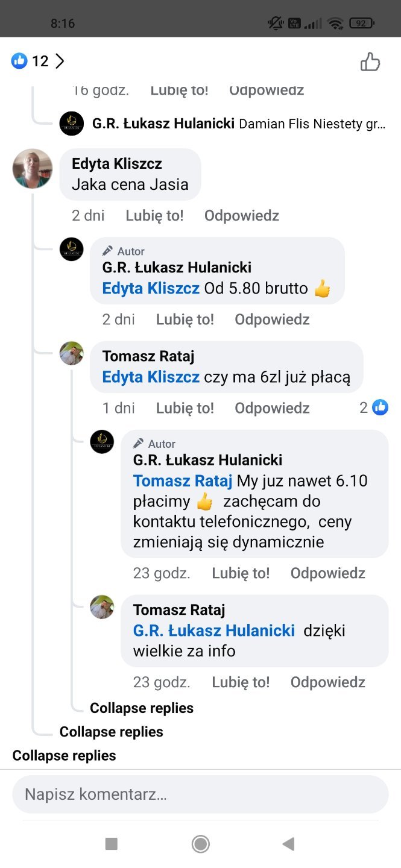Tap G.R. Łukasz Hulanicki avatar on 5.80 brutto reply
This screenshot has height=868, width=401.
72,249
